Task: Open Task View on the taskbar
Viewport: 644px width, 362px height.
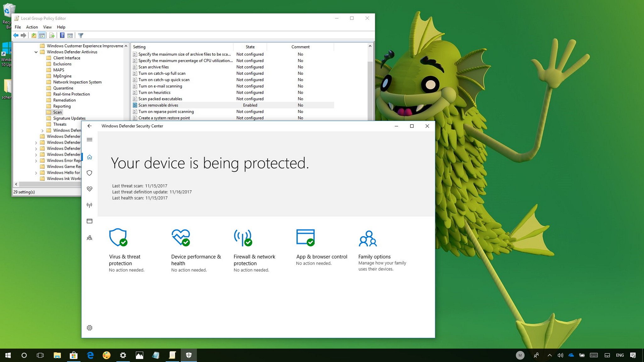Action: tap(40, 355)
